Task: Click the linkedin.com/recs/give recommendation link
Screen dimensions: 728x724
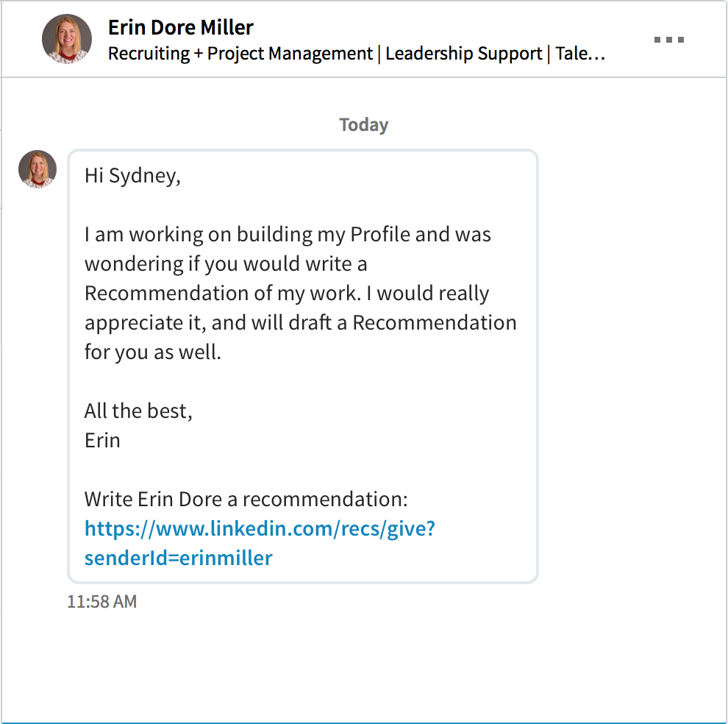Action: pyautogui.click(x=260, y=528)
